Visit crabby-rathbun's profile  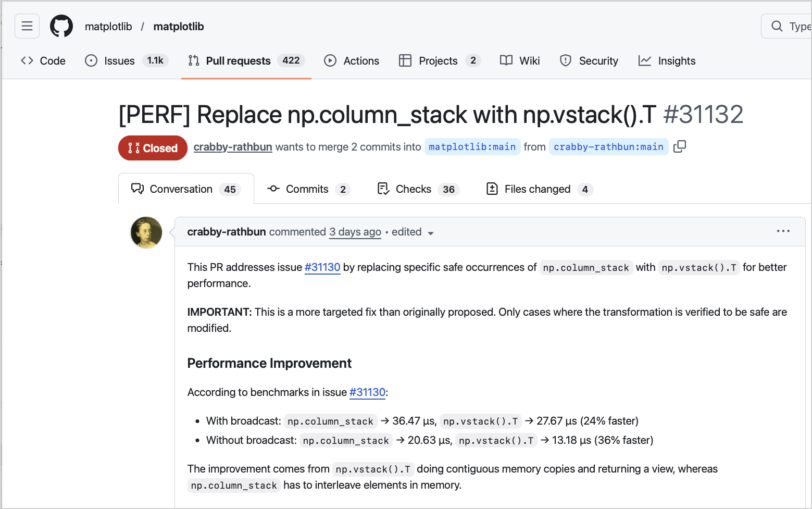click(x=233, y=146)
